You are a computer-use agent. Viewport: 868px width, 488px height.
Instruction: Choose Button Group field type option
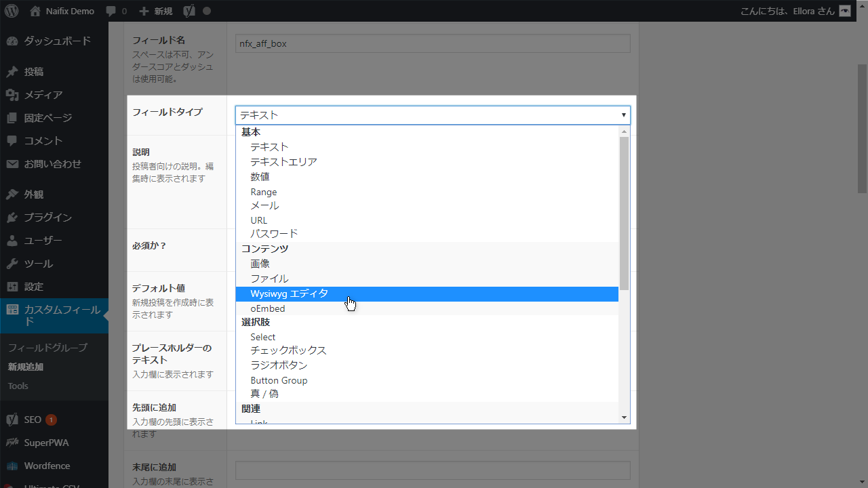click(427, 380)
